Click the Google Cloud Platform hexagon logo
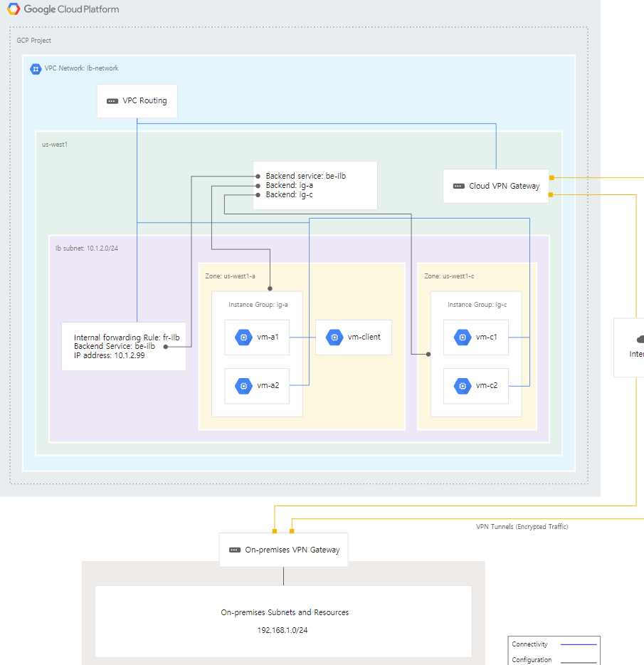 point(14,9)
